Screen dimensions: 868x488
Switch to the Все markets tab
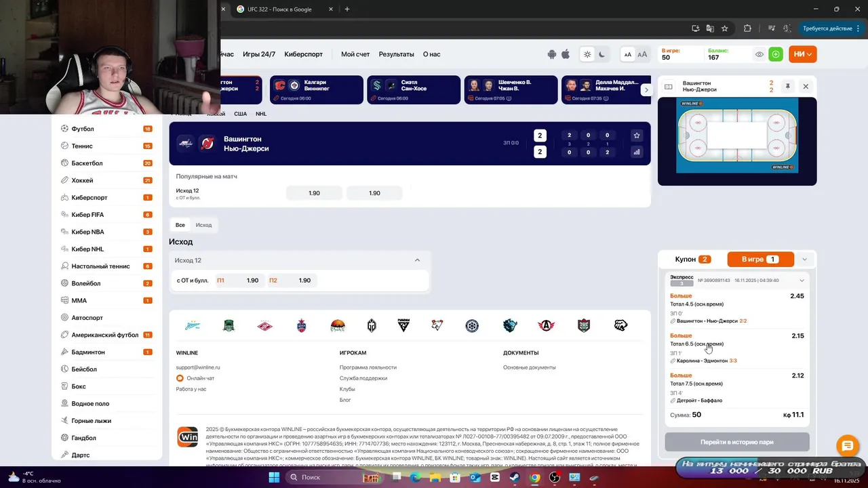pyautogui.click(x=180, y=225)
